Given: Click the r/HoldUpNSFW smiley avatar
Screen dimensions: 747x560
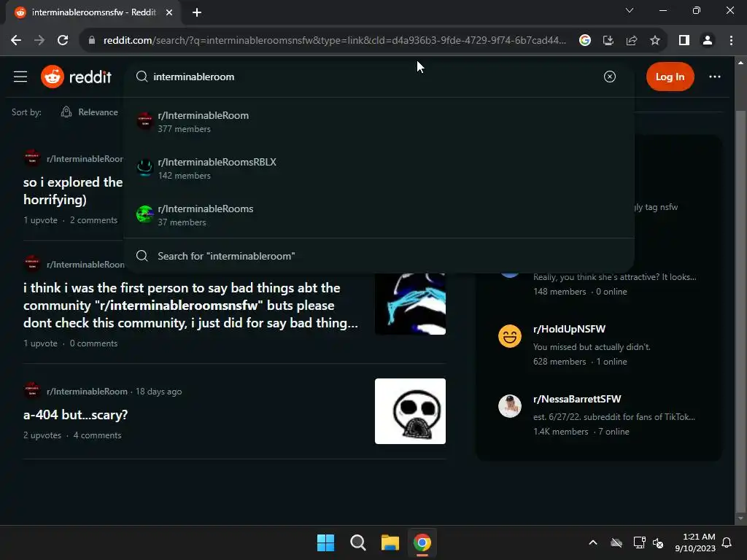Looking at the screenshot, I should coord(510,336).
